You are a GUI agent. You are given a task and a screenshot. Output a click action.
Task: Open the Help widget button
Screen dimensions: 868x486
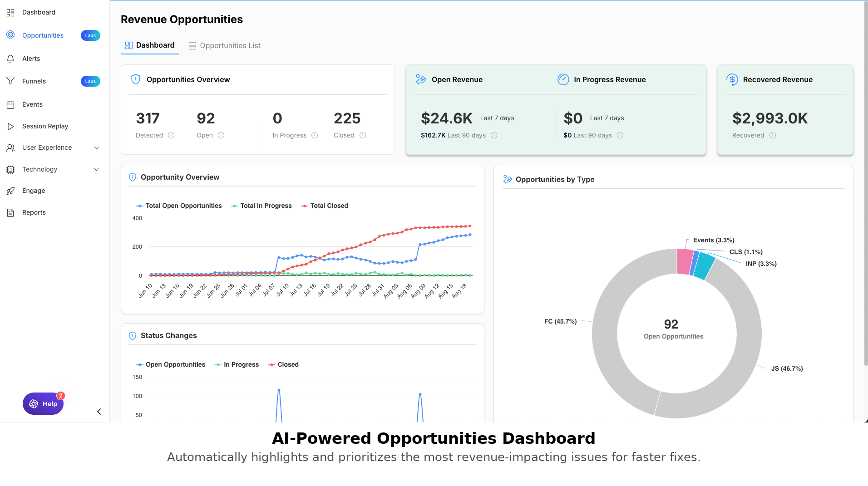[43, 404]
